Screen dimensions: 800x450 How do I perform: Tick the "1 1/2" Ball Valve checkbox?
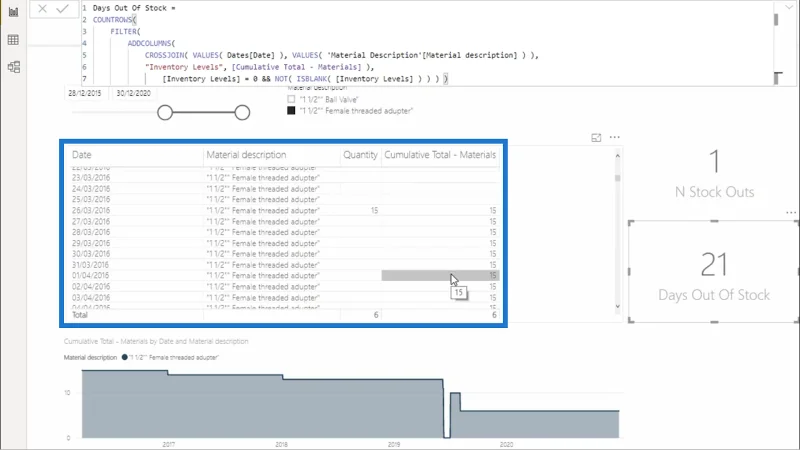click(291, 99)
